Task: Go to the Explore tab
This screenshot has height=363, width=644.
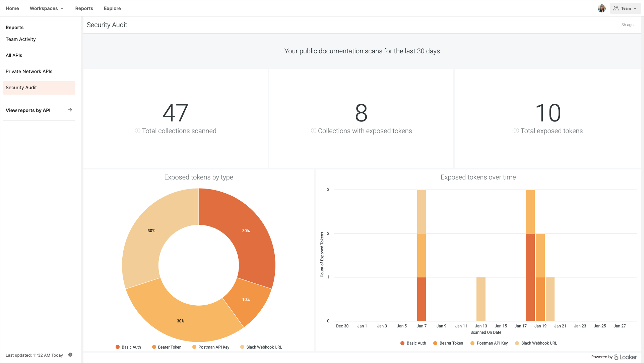Action: (x=112, y=8)
